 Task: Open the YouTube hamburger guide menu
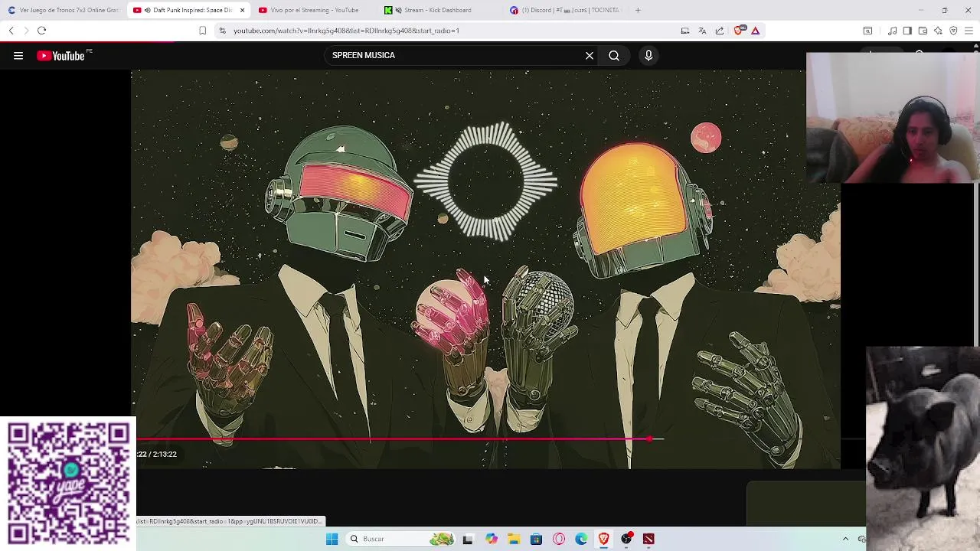pyautogui.click(x=18, y=55)
